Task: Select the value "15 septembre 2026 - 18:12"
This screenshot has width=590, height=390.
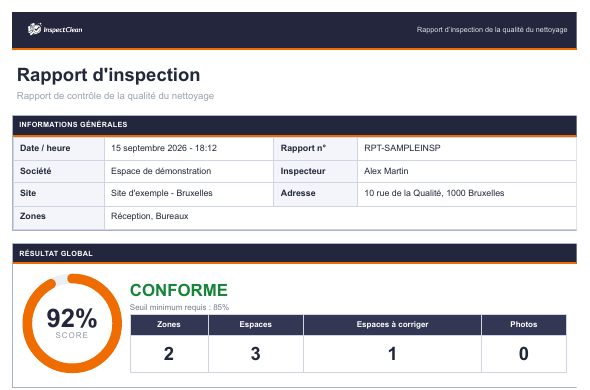Action: (x=164, y=148)
